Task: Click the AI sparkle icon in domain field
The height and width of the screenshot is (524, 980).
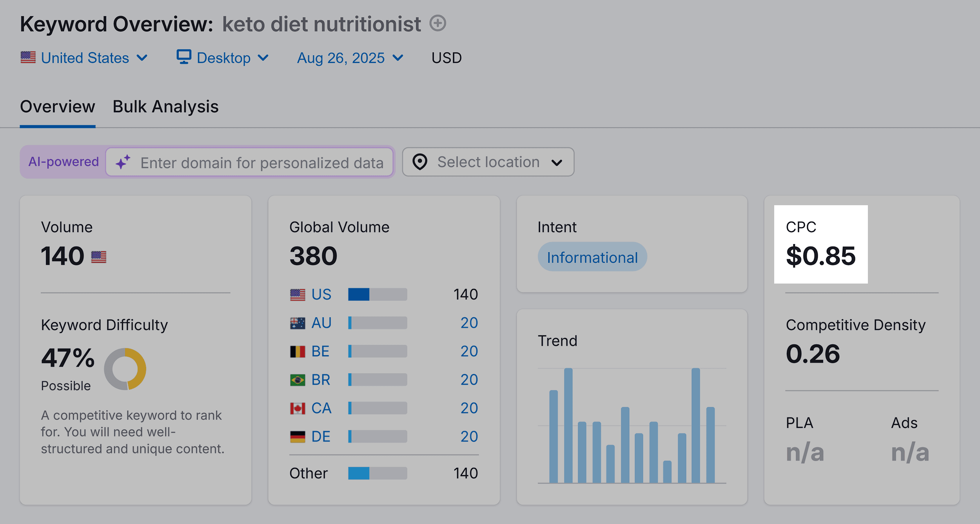Action: (123, 162)
